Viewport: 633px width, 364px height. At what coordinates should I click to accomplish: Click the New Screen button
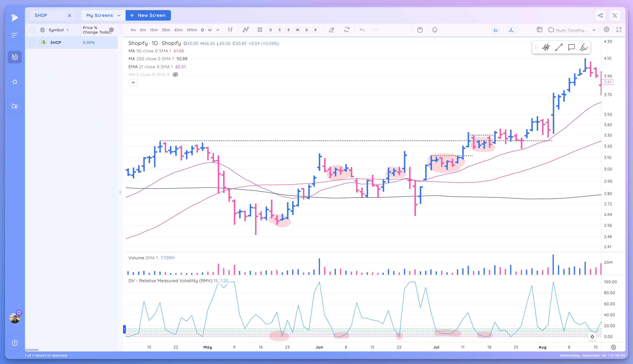[148, 15]
